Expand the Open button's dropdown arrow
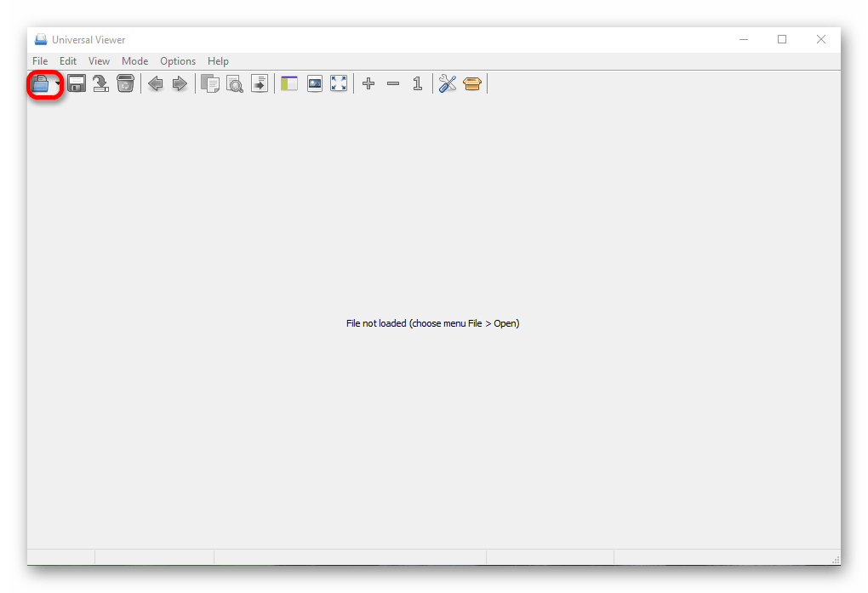 click(x=57, y=84)
